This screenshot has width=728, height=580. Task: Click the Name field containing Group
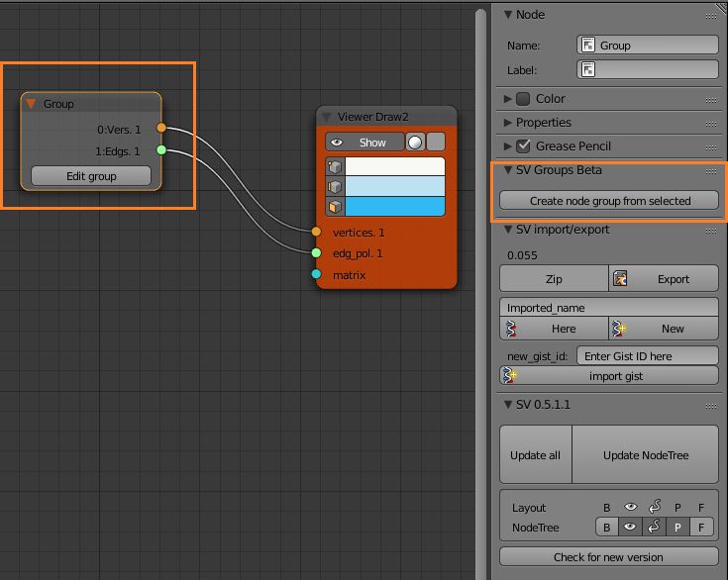pos(647,45)
